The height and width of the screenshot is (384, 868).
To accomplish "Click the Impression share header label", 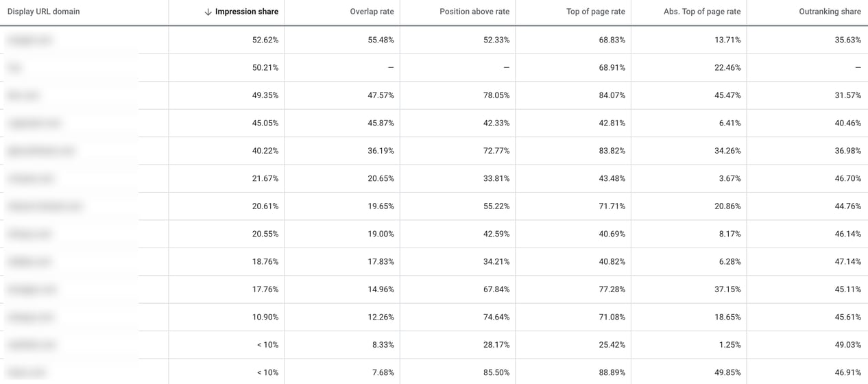I will 247,12.
